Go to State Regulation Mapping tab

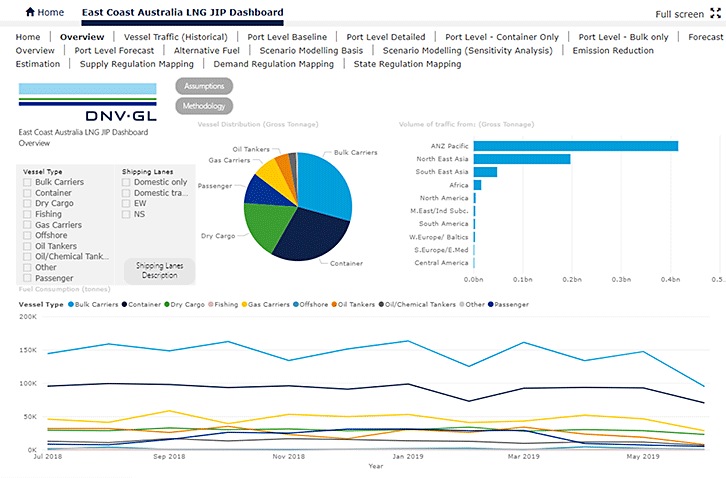click(407, 64)
